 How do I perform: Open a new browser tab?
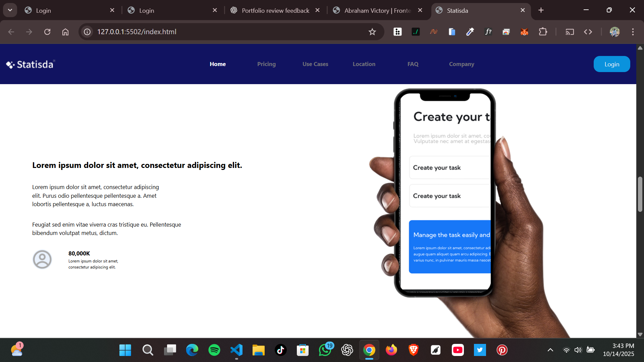541,10
